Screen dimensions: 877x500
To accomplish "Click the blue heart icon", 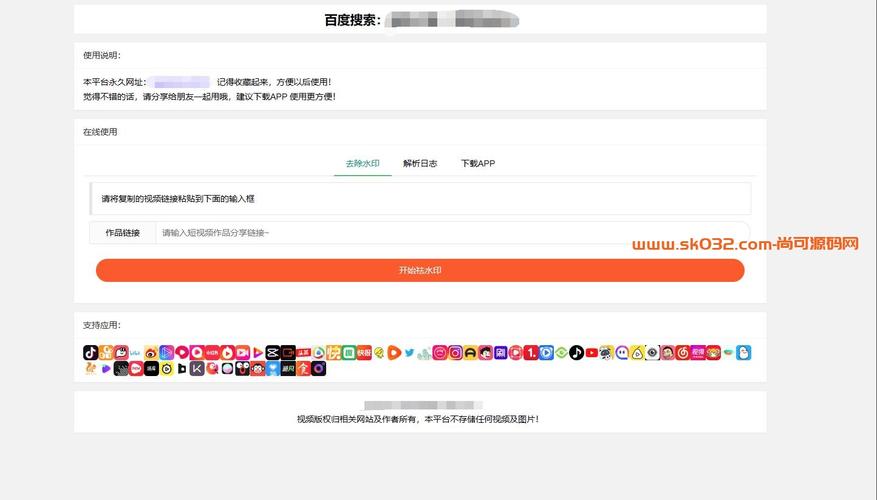I will pyautogui.click(x=273, y=369).
